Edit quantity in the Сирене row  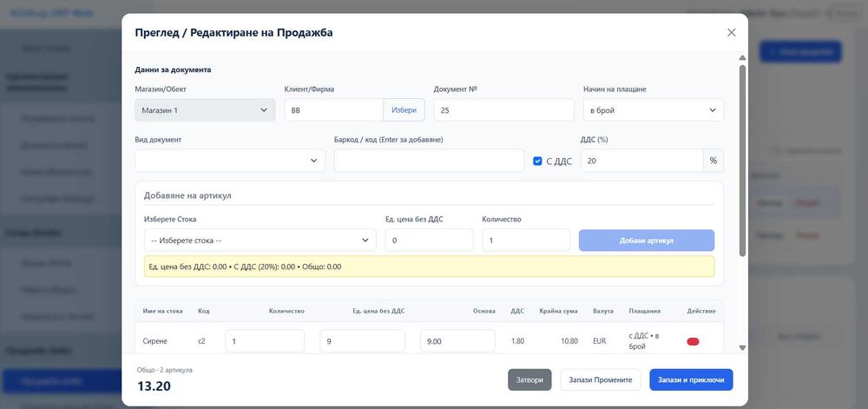265,341
